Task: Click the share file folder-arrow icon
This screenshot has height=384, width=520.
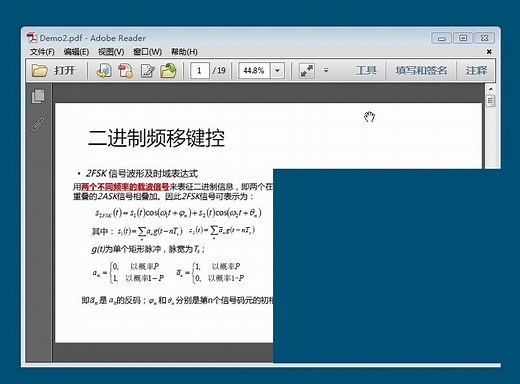Action: [168, 71]
